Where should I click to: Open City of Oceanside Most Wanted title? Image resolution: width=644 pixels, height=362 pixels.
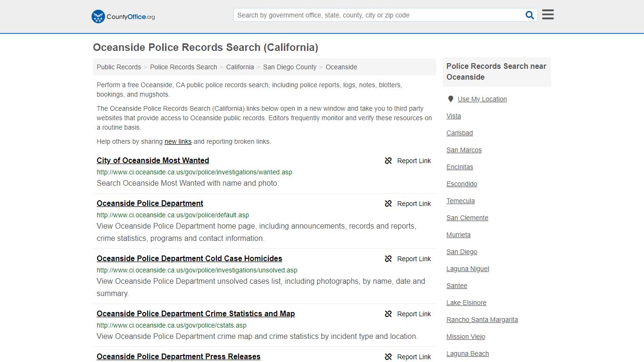[153, 160]
